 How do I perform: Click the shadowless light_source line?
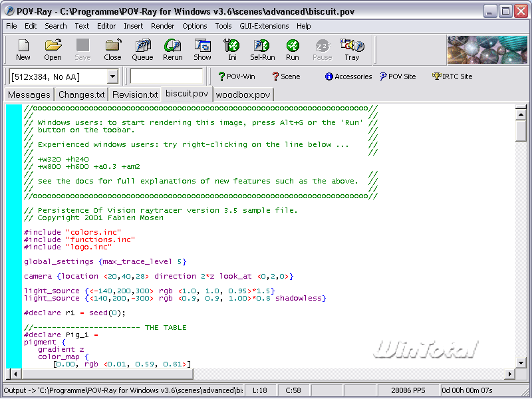pos(175,298)
